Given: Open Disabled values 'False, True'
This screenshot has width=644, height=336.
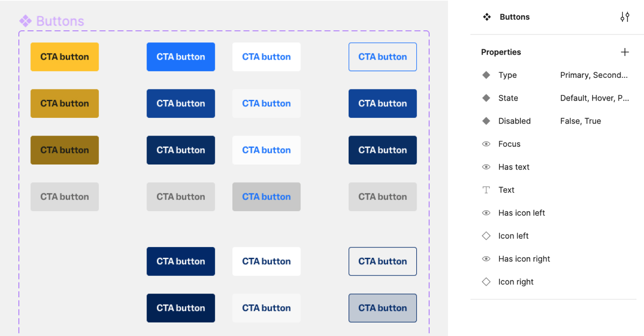Looking at the screenshot, I should click(581, 121).
